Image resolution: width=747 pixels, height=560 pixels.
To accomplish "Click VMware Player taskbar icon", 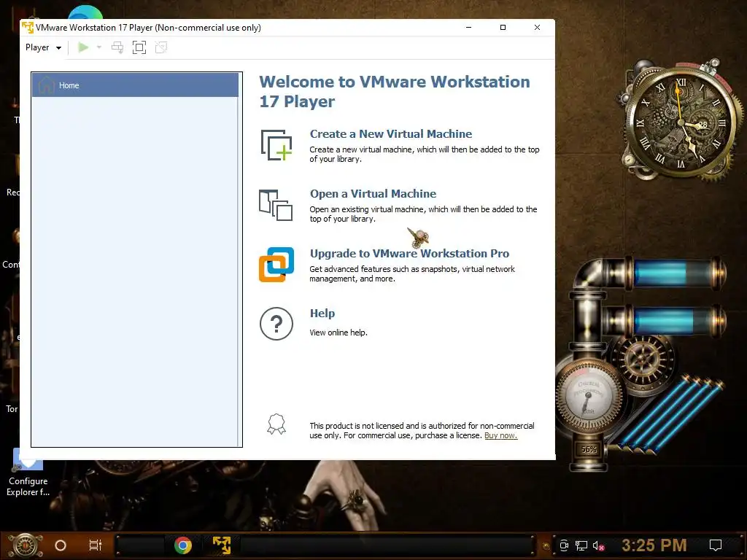I will click(x=222, y=545).
